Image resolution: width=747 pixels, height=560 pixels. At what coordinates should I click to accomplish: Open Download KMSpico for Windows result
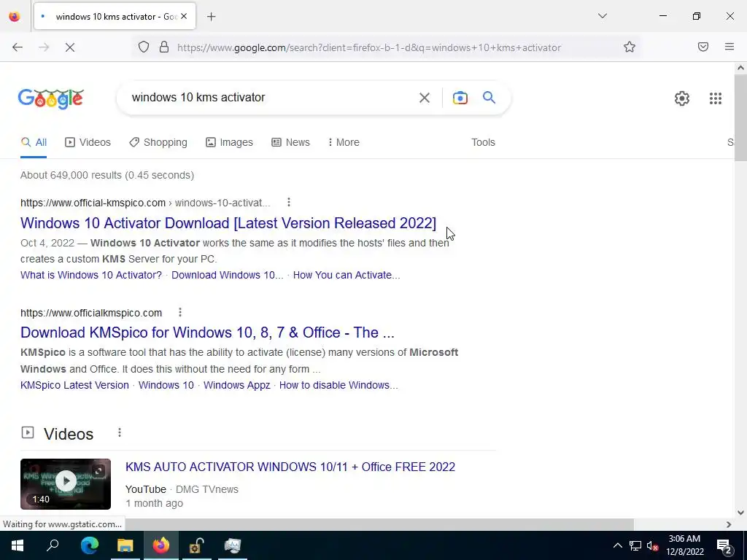click(x=207, y=332)
